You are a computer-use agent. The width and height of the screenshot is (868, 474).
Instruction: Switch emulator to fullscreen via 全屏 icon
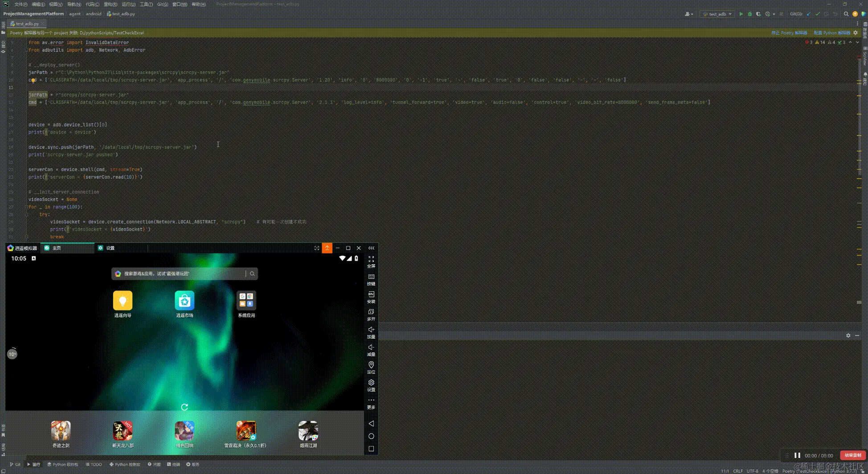(x=371, y=262)
